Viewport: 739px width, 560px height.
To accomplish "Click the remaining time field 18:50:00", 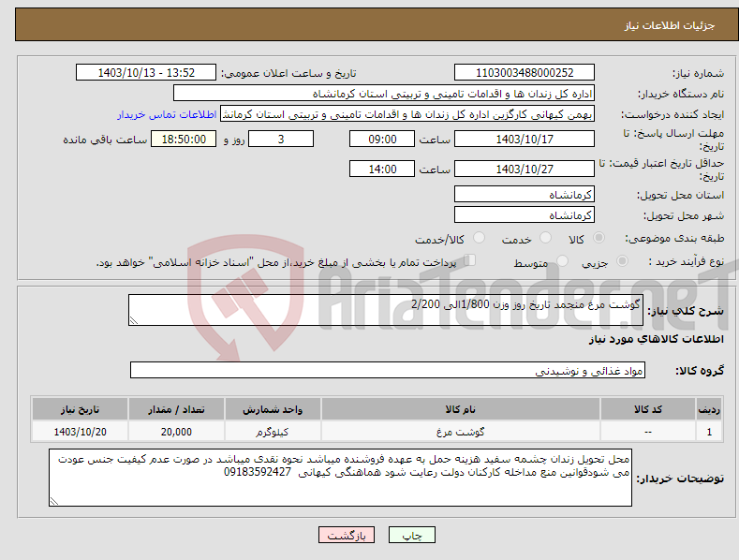I will pos(184,139).
